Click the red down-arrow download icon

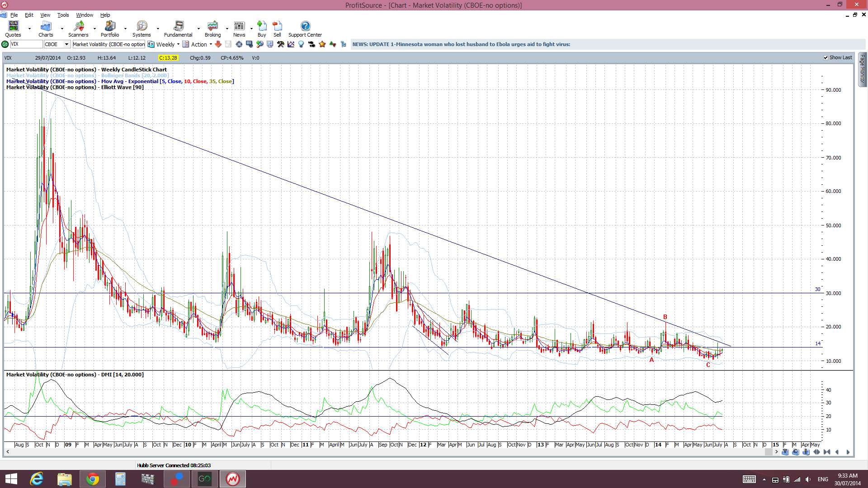218,44
